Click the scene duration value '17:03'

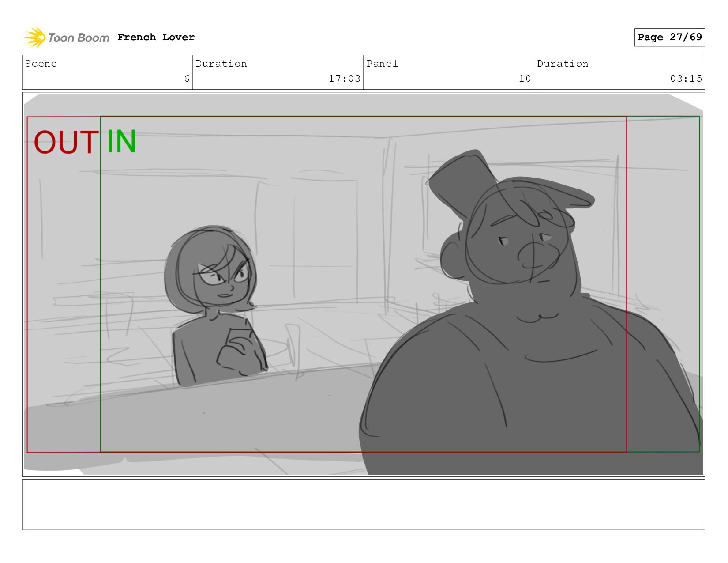click(x=344, y=79)
